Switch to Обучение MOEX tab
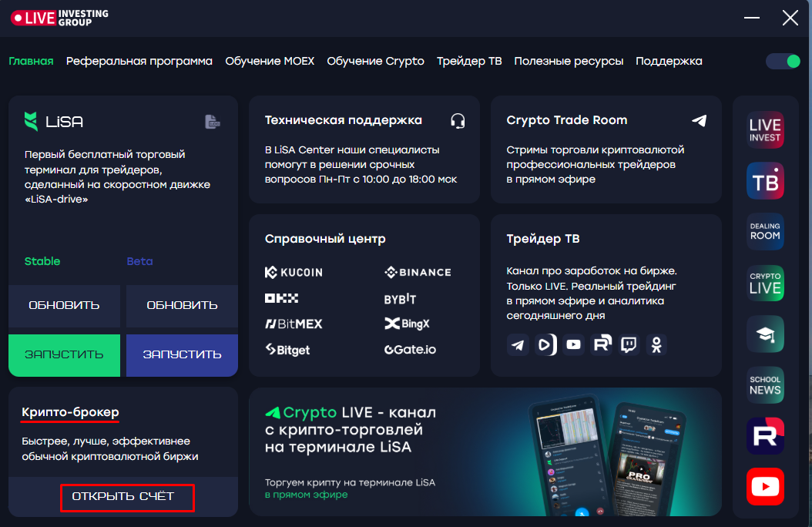 pyautogui.click(x=270, y=61)
